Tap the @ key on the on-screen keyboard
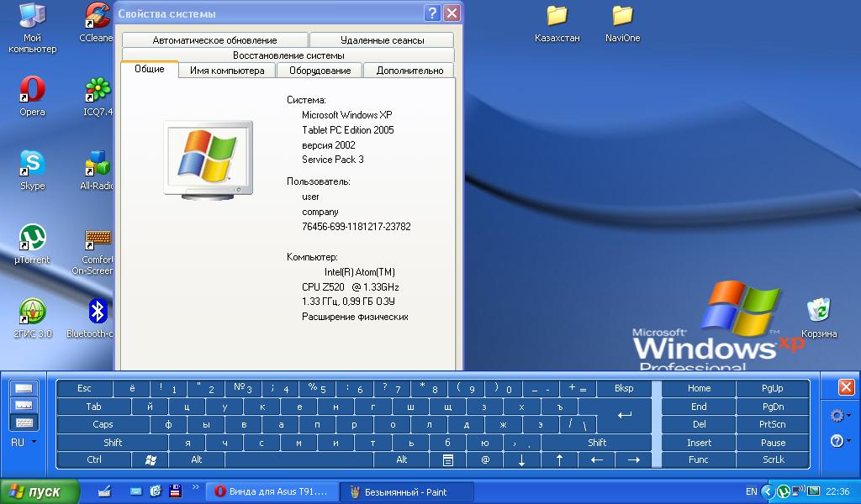 485,459
